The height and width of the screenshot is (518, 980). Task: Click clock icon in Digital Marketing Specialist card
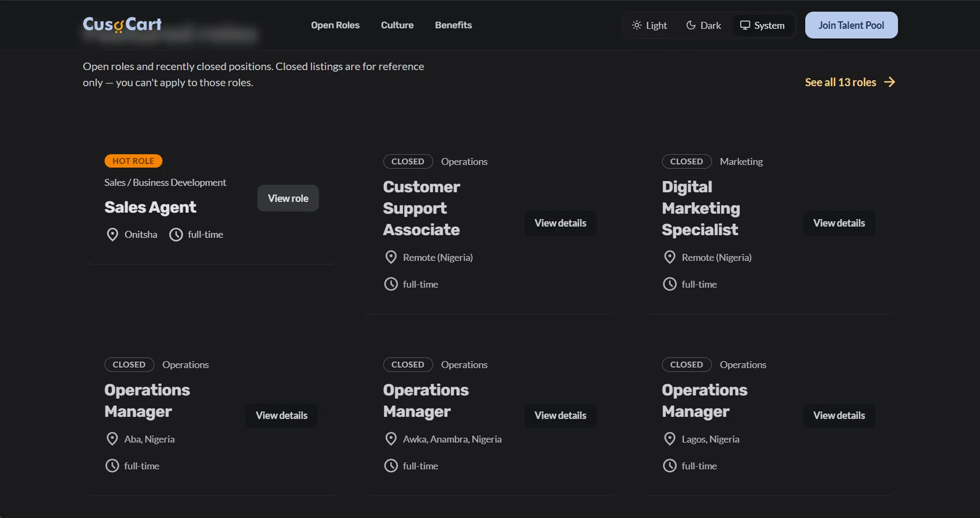coord(669,284)
